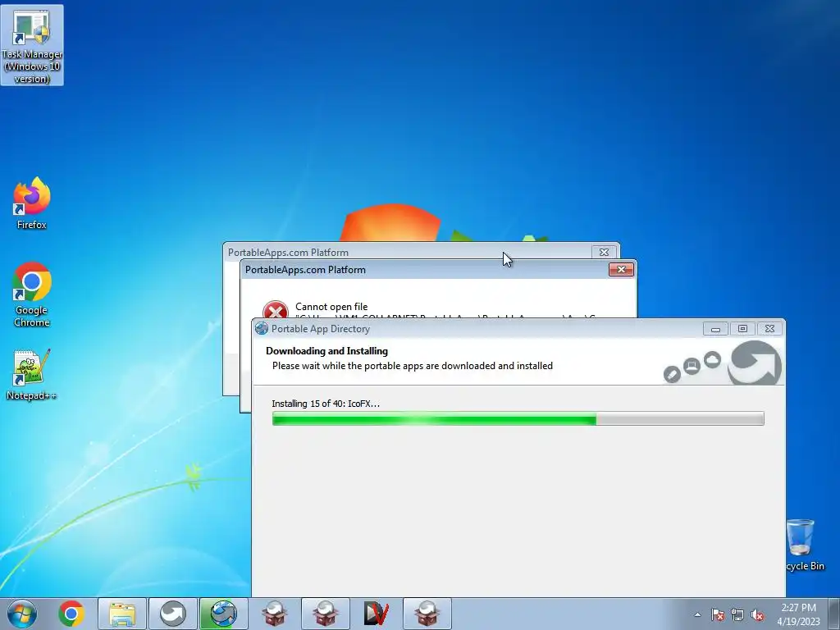Open the clock showing 2:27 PM
Viewport: 840px width, 630px height.
click(x=798, y=614)
